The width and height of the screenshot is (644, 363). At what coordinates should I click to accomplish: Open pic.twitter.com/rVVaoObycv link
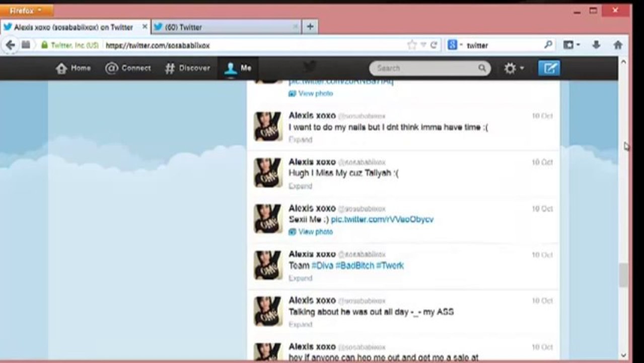382,219
